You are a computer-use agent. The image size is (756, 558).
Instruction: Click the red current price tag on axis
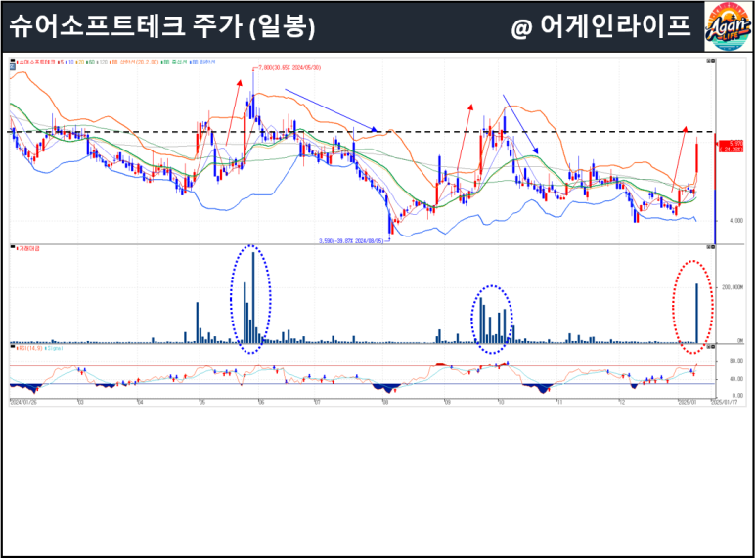click(x=732, y=146)
